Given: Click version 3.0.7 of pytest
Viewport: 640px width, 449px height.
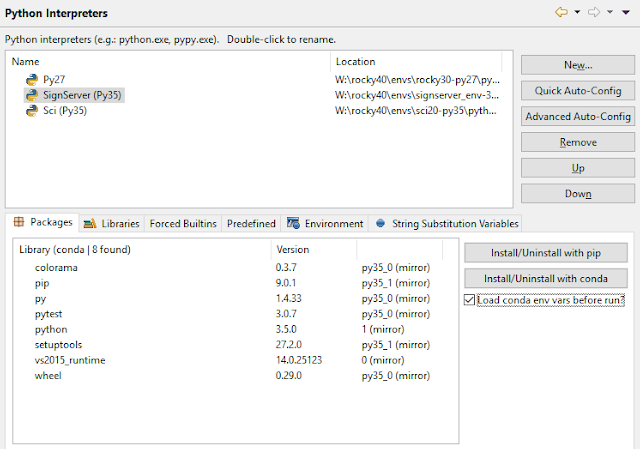Looking at the screenshot, I should [286, 314].
